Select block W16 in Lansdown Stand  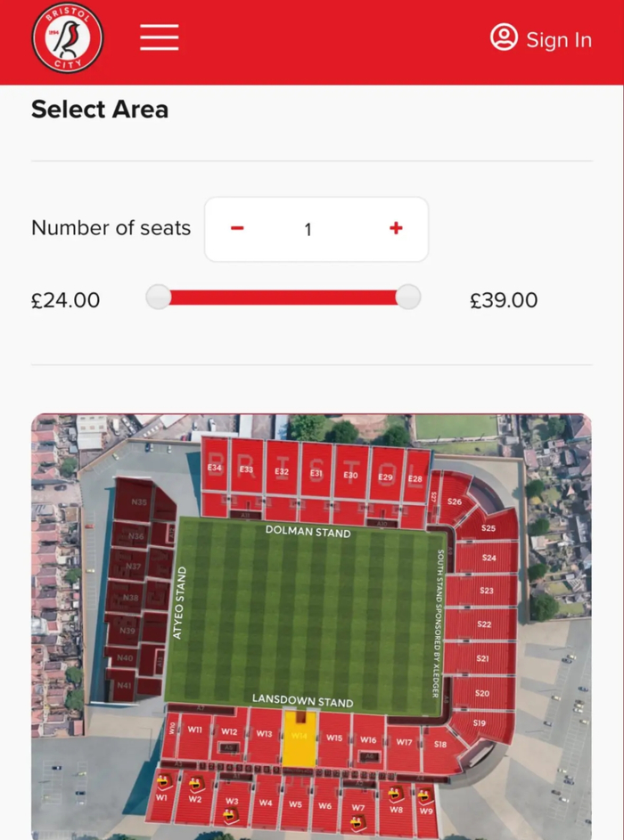coord(367,740)
